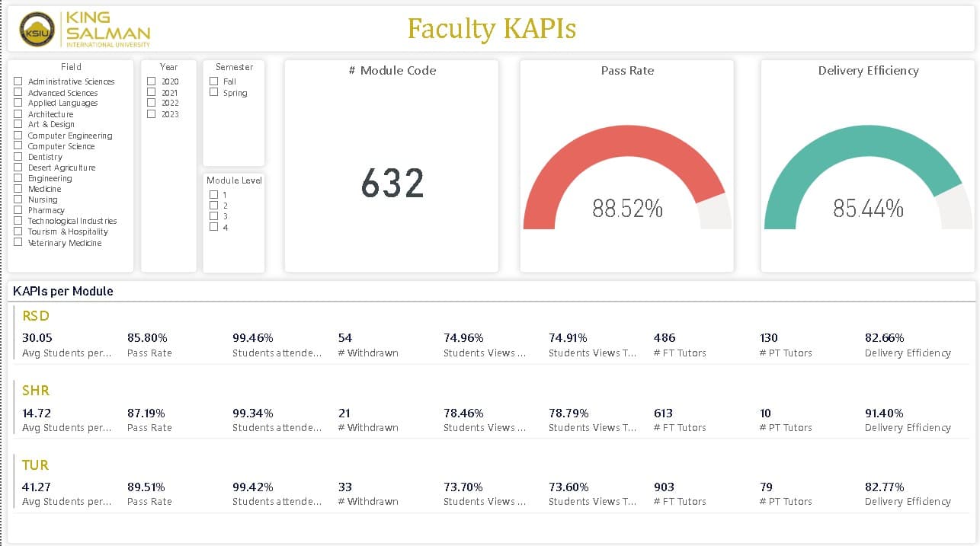This screenshot has height=546, width=980.
Task: Select the RSD module card title
Action: (36, 315)
